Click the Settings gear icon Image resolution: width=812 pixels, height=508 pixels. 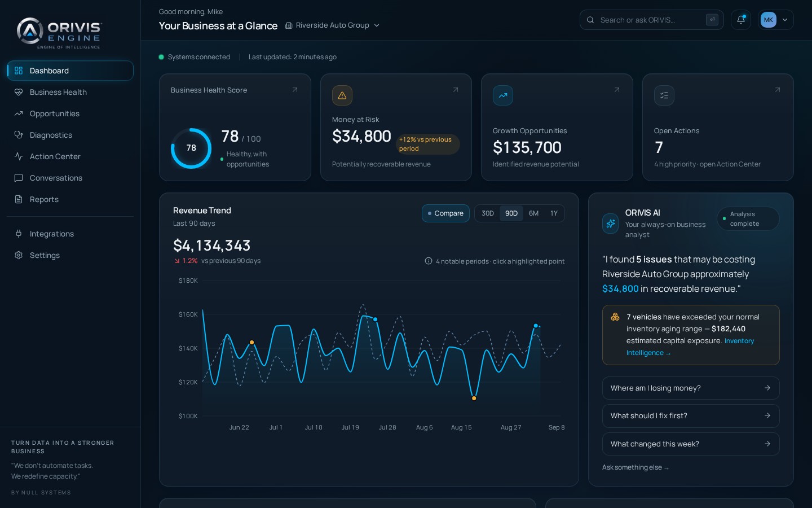[x=19, y=255]
